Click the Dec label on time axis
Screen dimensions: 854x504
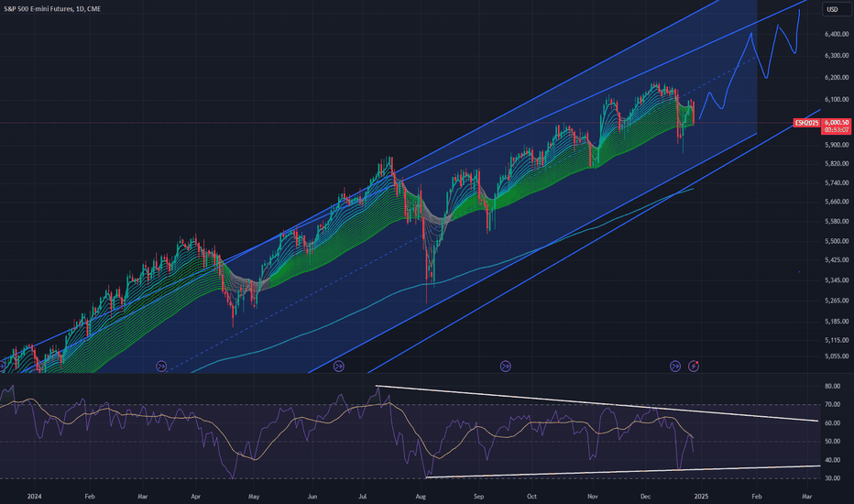pyautogui.click(x=645, y=497)
